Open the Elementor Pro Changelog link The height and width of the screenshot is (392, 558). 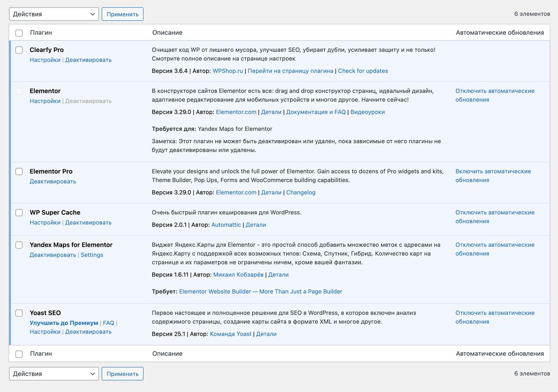click(301, 192)
